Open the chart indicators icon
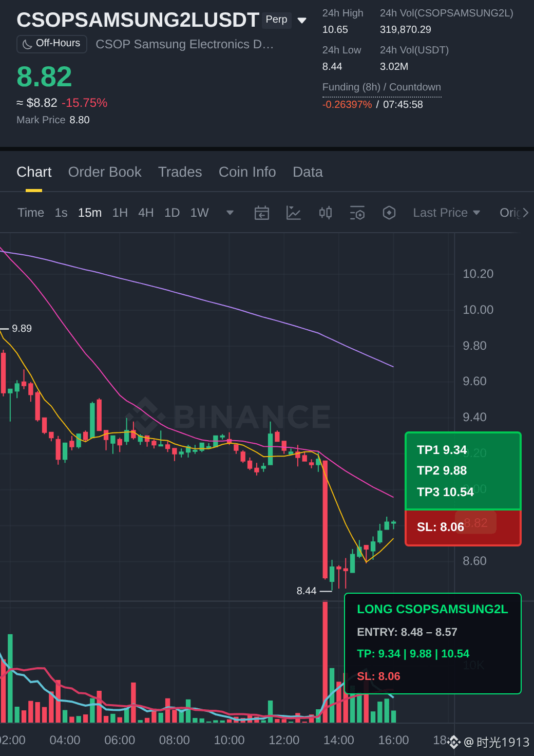Screen dimensions: 534x756 pos(294,213)
